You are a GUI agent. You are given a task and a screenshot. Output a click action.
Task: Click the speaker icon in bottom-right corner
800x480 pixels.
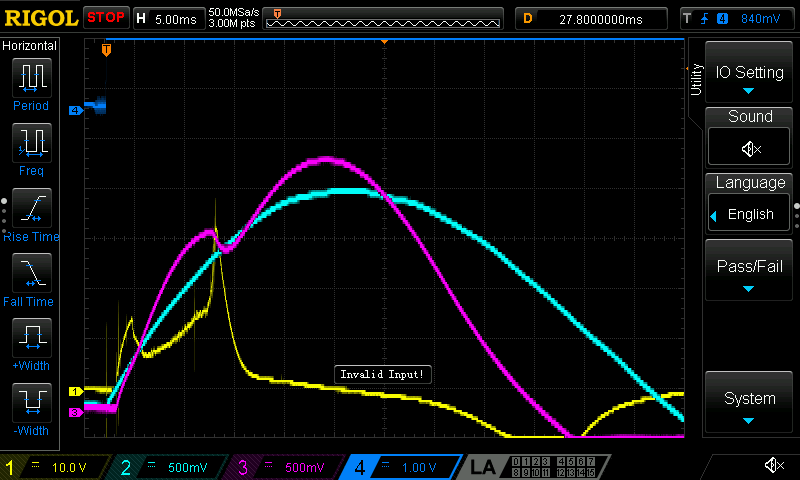773,465
